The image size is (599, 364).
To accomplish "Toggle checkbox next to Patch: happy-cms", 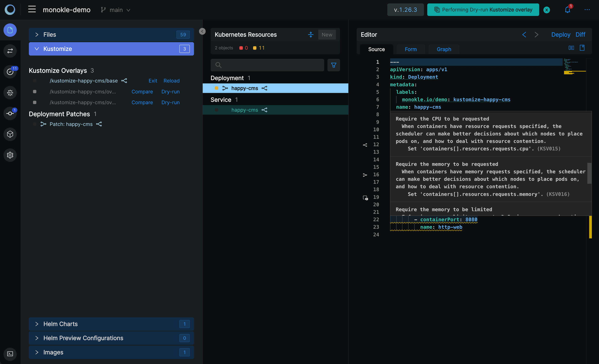I will pyautogui.click(x=35, y=124).
